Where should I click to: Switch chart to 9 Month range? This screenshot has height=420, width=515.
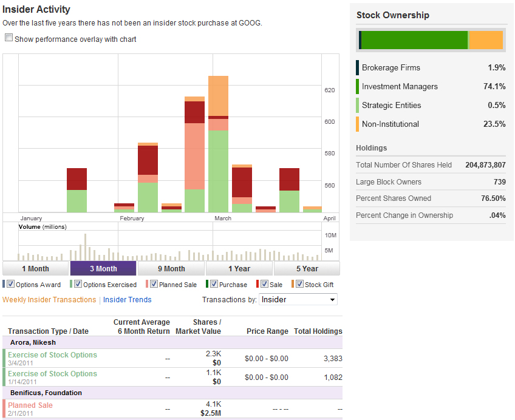[171, 268]
